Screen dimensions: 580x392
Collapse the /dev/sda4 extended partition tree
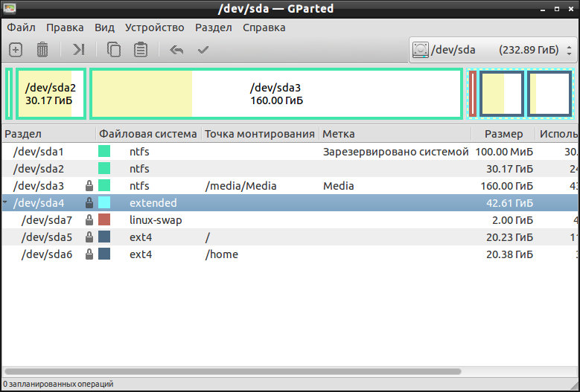click(4, 202)
